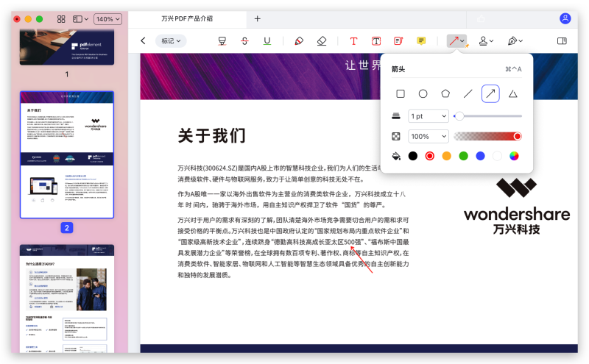Image resolution: width=589 pixels, height=364 pixels.
Task: Open page 1 thumbnail
Action: (67, 47)
